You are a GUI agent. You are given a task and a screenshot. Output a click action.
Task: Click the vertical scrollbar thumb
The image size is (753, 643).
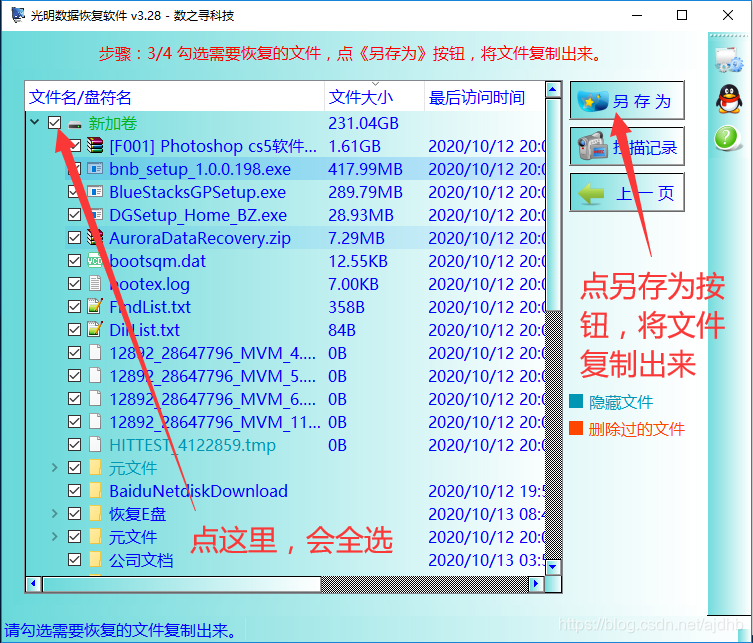point(553,205)
